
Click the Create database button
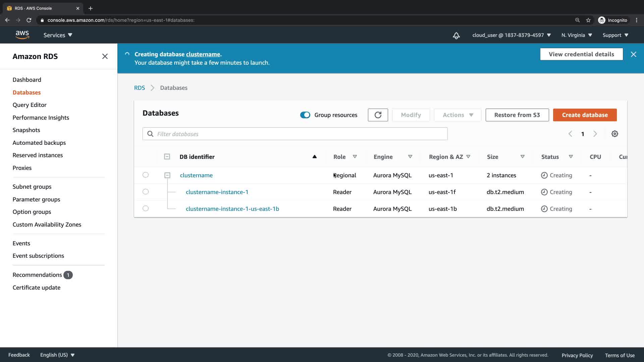pyautogui.click(x=585, y=115)
